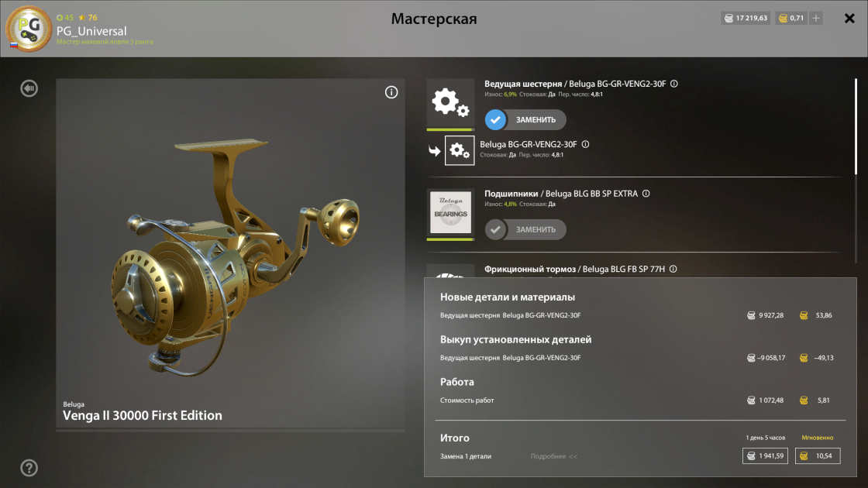The height and width of the screenshot is (488, 868).
Task: Click the star rank 76 indicator
Action: (88, 18)
